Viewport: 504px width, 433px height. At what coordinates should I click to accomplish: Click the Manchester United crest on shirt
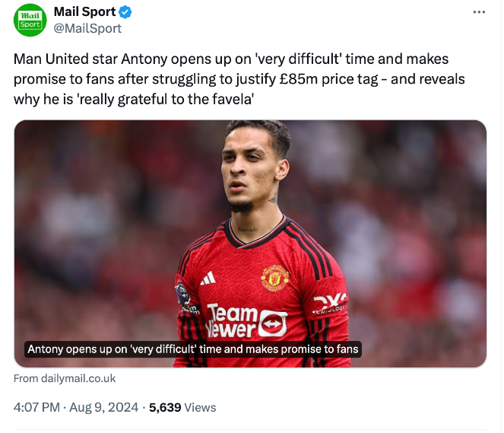point(274,278)
